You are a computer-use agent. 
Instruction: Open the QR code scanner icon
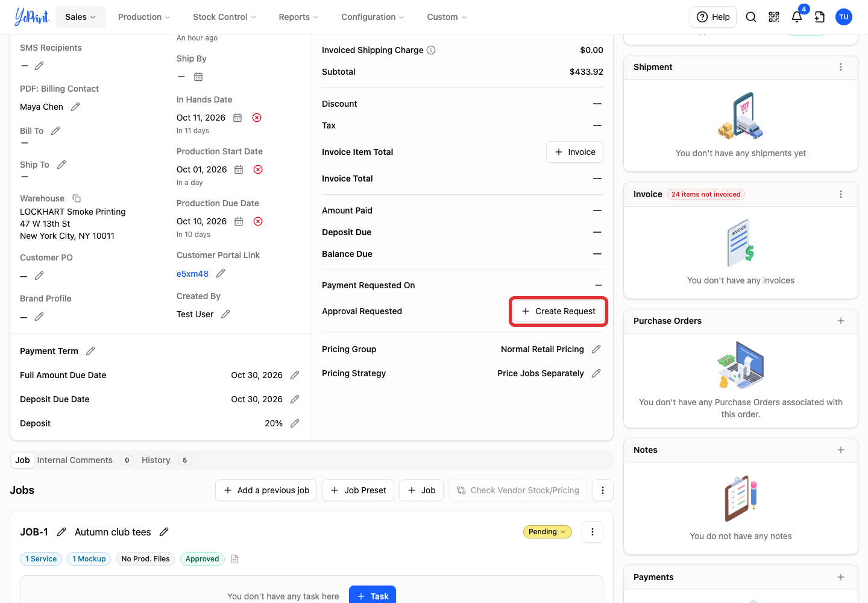pyautogui.click(x=774, y=17)
